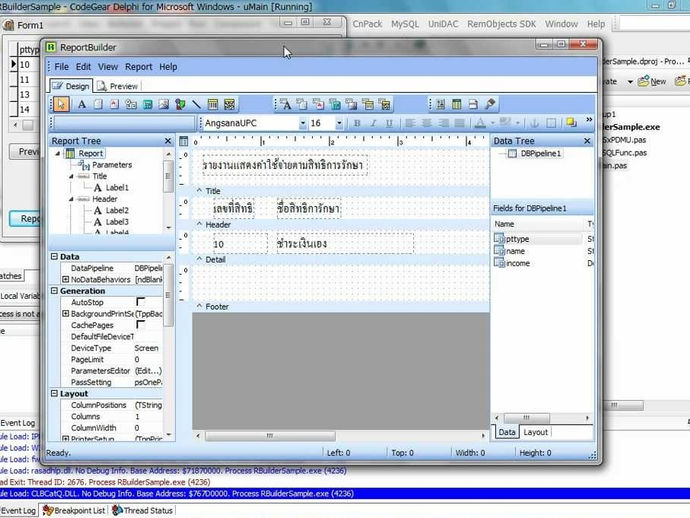Open the Breakpoint List tab in Delphi
This screenshot has height=518, width=690.
(x=74, y=511)
